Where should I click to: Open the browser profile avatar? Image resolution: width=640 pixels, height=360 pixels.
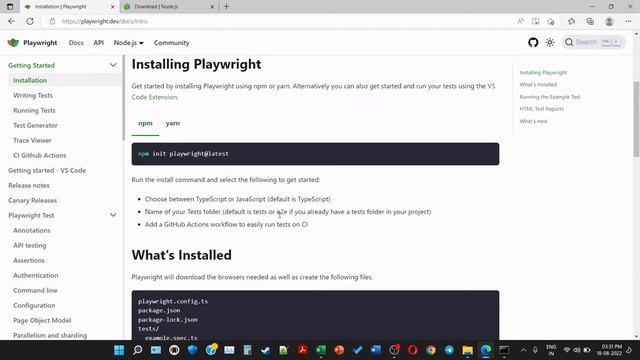pos(609,21)
